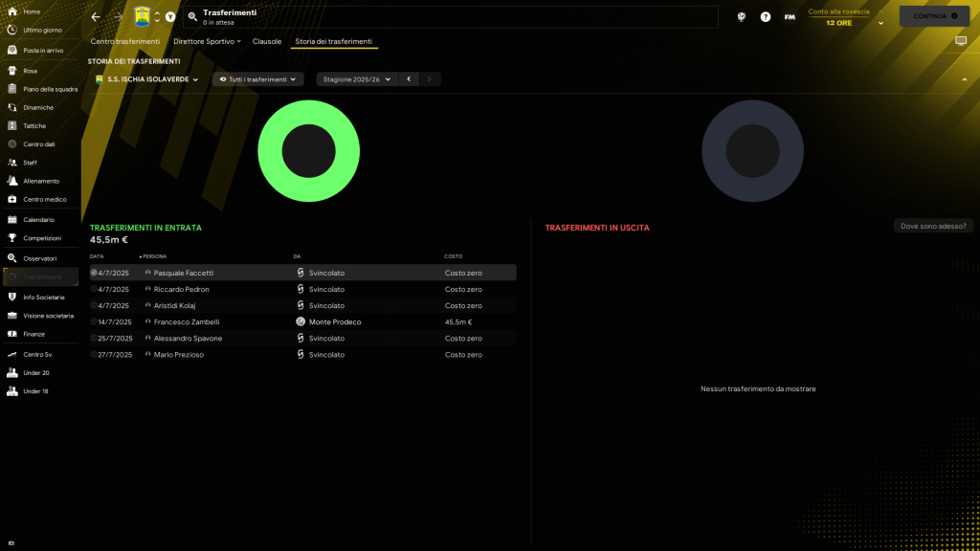Click the Trasferimenti search field
Viewport: 980px width, 551px height.
point(450,16)
